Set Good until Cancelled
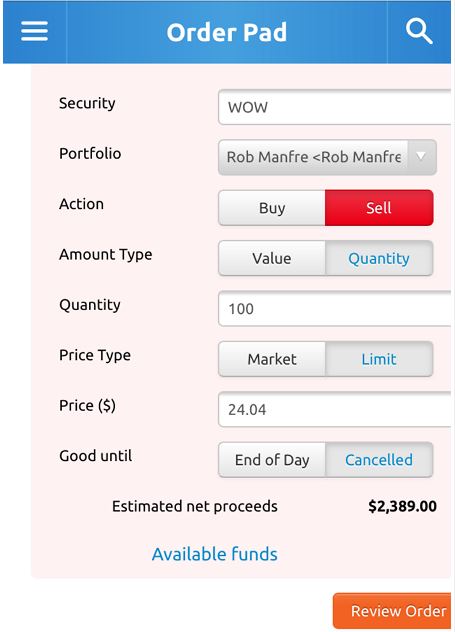This screenshot has height=632, width=455. (379, 460)
